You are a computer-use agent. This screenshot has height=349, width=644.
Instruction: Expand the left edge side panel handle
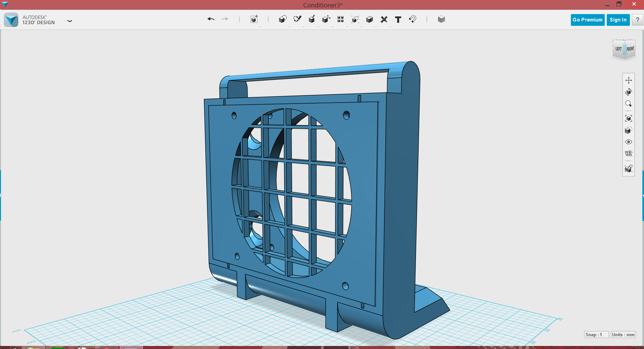(1, 195)
